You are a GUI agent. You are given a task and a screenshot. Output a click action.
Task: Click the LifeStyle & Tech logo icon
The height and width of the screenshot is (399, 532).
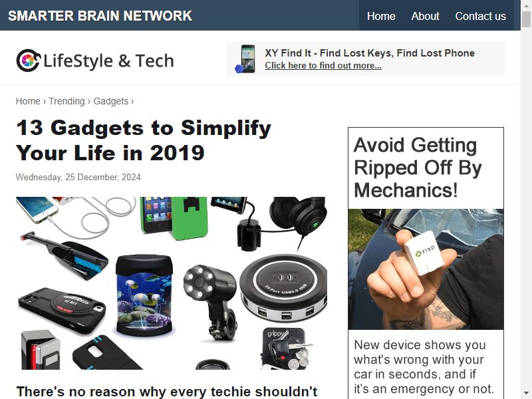point(29,61)
